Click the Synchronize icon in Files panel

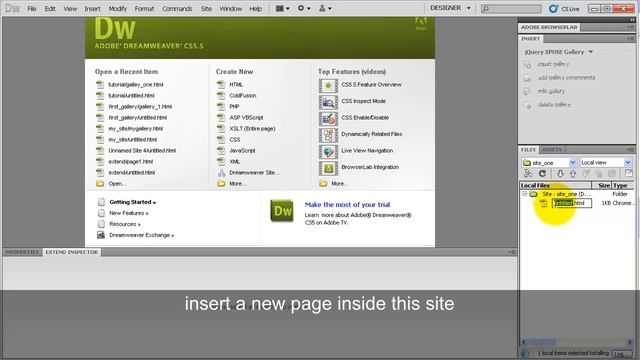tap(612, 174)
